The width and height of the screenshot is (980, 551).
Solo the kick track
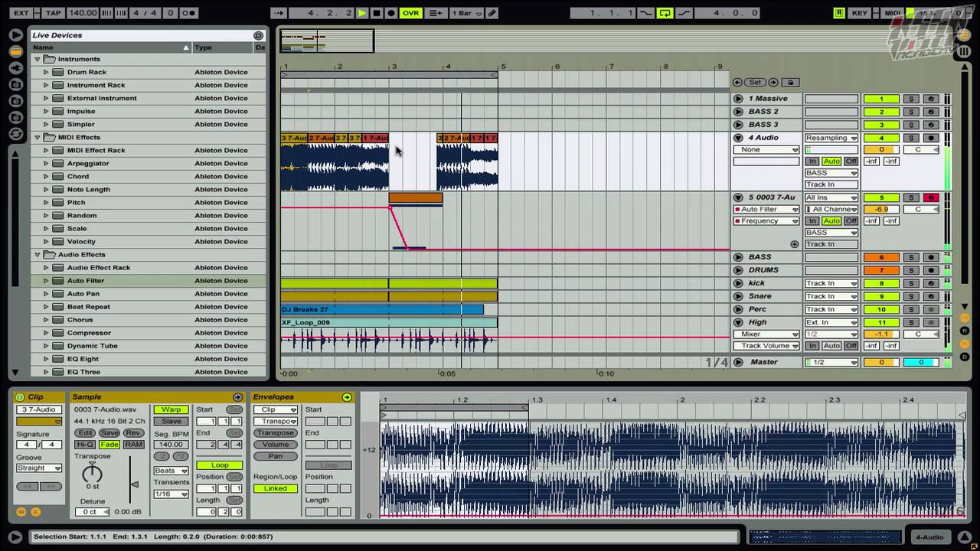[x=911, y=283]
